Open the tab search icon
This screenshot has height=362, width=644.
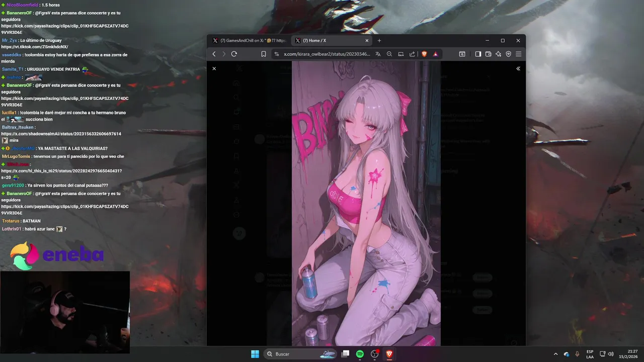click(462, 54)
